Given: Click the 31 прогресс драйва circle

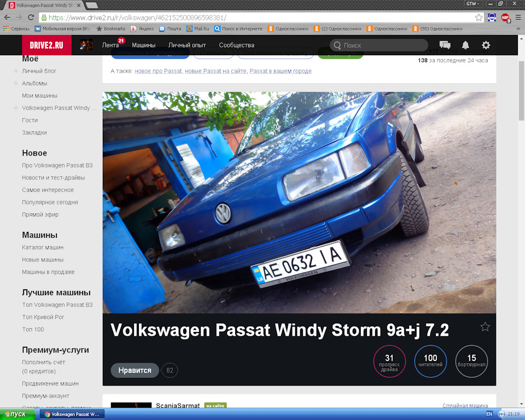Looking at the screenshot, I should pyautogui.click(x=389, y=361).
